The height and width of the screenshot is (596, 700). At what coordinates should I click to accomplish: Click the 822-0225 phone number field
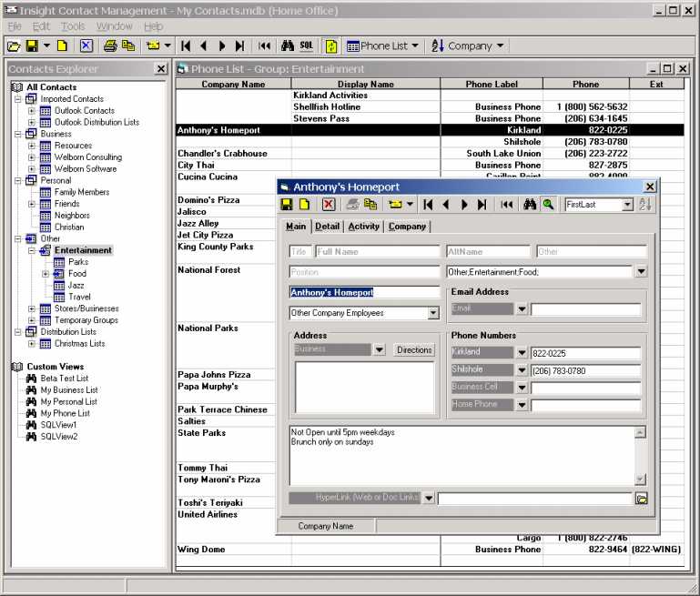585,353
